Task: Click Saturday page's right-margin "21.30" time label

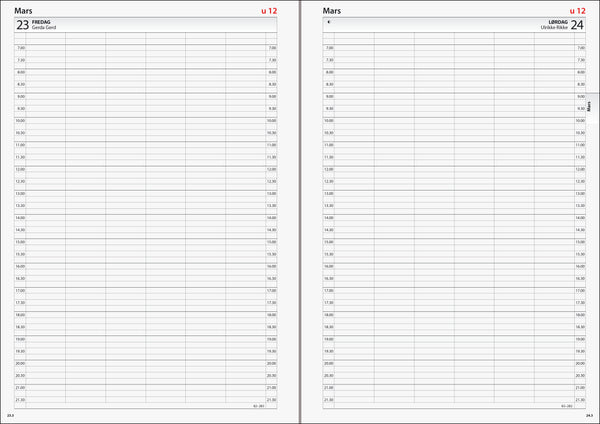Action: pyautogui.click(x=580, y=400)
